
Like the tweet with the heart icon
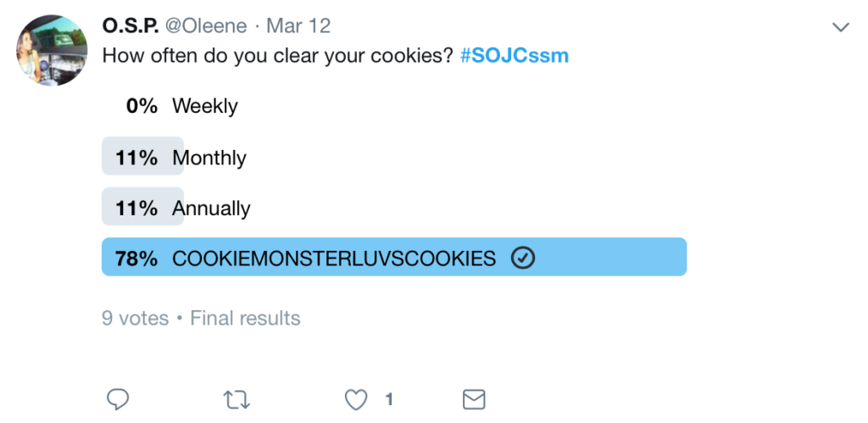pyautogui.click(x=356, y=399)
